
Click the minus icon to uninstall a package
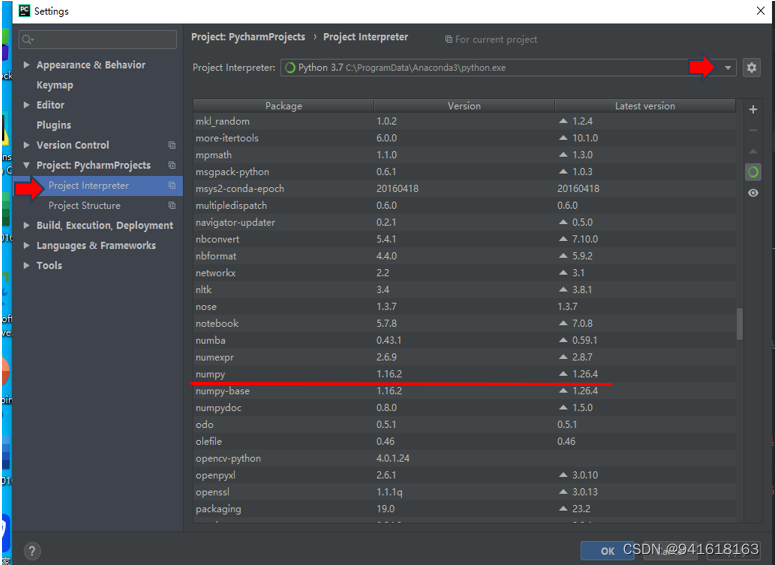coord(753,130)
